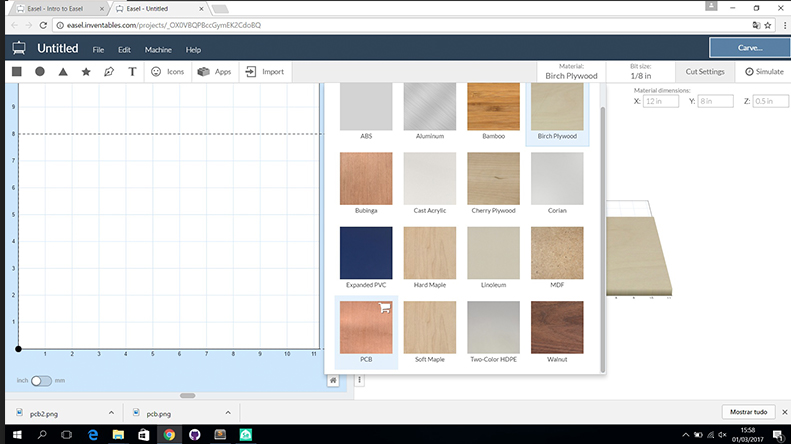Viewport: 791px width, 444px height.
Task: Open the Help menu
Action: (x=193, y=49)
